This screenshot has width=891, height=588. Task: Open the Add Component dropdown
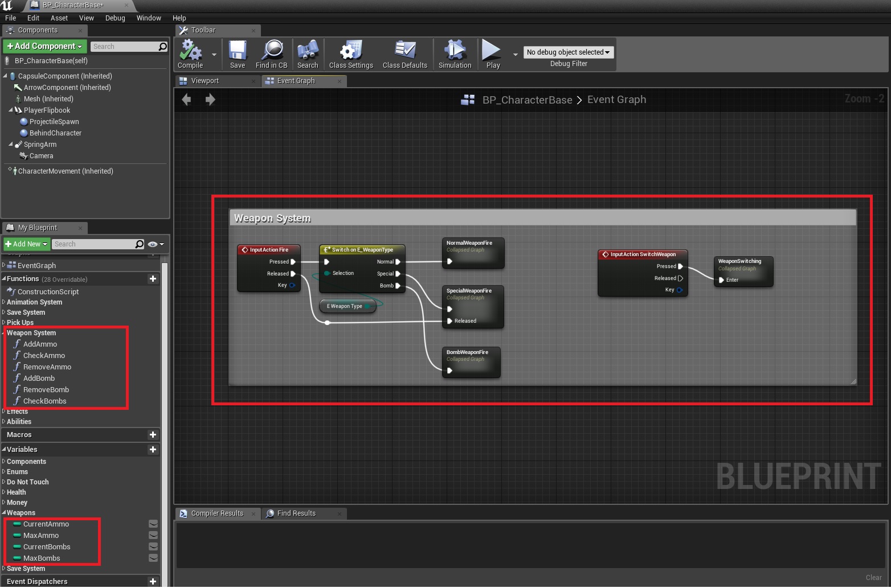point(45,47)
